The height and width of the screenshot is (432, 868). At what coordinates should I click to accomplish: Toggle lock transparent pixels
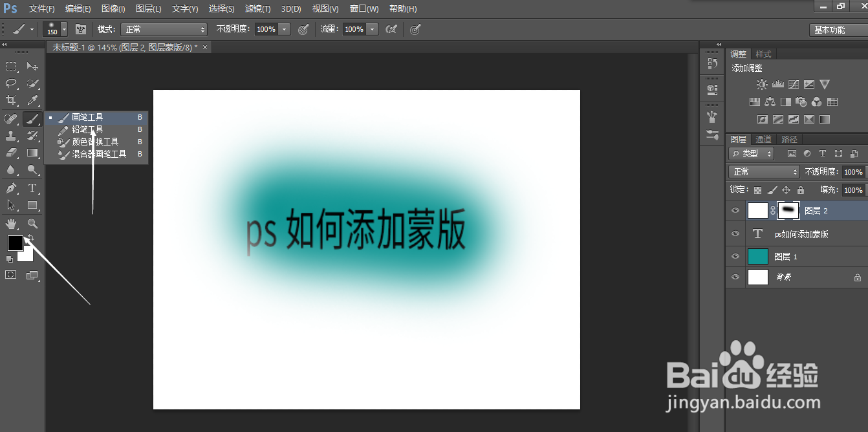pos(757,190)
